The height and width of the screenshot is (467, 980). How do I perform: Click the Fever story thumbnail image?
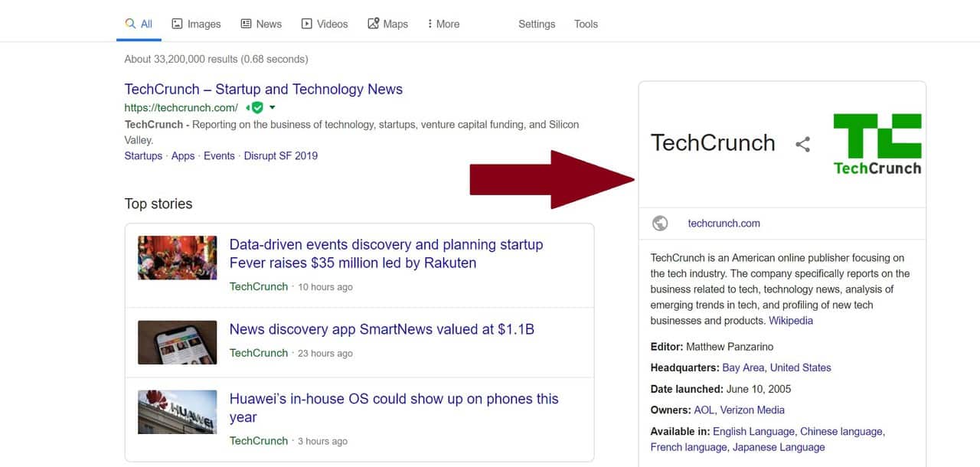tap(178, 258)
